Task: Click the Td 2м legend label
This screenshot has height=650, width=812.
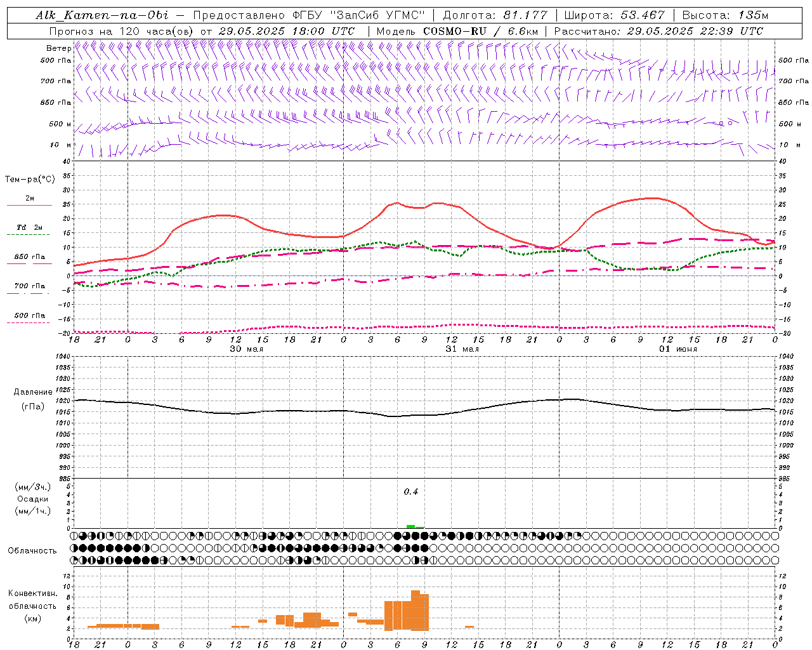Action: (x=30, y=227)
